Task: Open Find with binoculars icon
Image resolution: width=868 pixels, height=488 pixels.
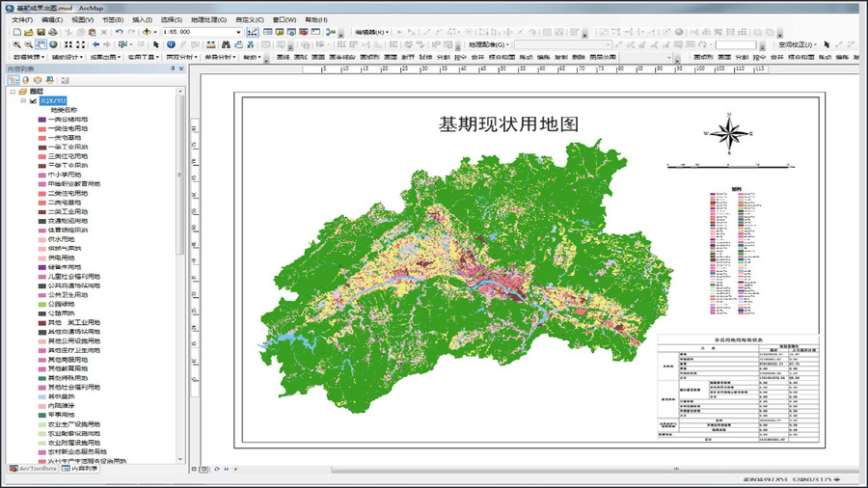Action: (x=226, y=44)
